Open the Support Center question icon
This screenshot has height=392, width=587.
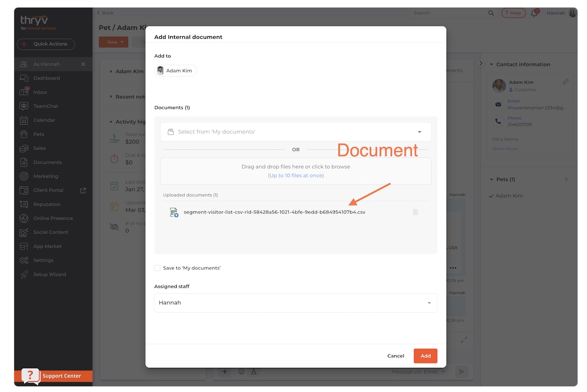click(x=30, y=376)
